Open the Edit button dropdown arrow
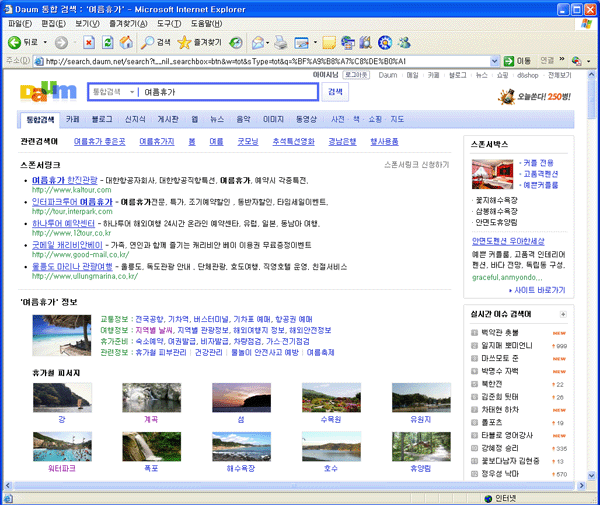Image resolution: width=600 pixels, height=505 pixels. [x=315, y=42]
